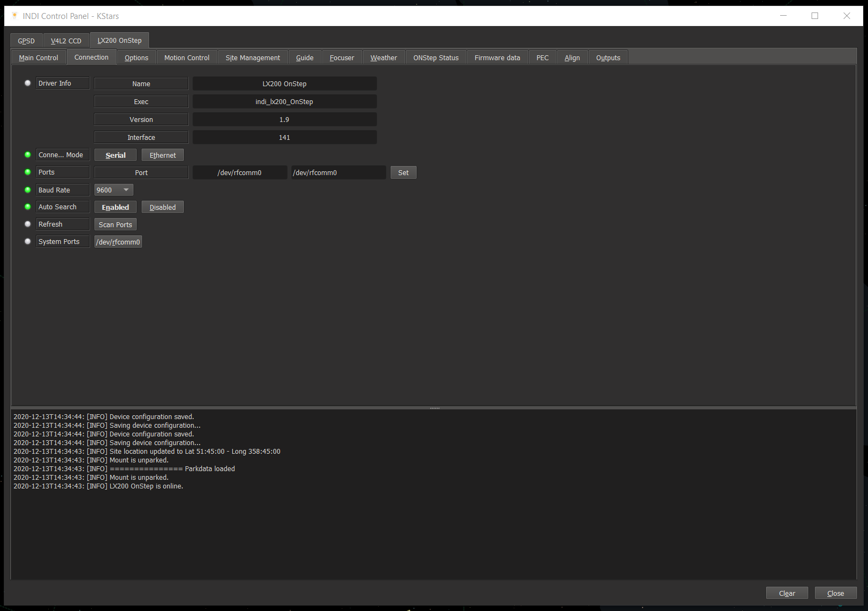The height and width of the screenshot is (611, 868).
Task: Open the Options tab
Action: pyautogui.click(x=137, y=58)
